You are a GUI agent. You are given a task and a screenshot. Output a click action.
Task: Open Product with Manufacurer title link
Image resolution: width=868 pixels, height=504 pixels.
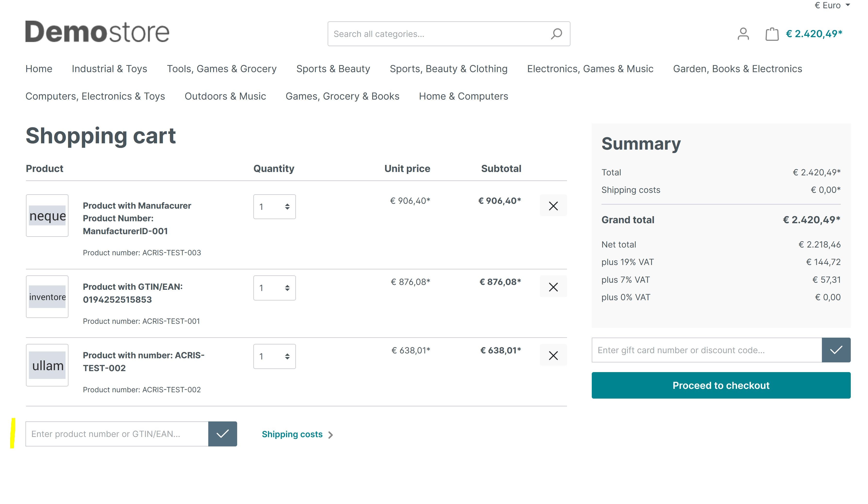[x=137, y=218]
